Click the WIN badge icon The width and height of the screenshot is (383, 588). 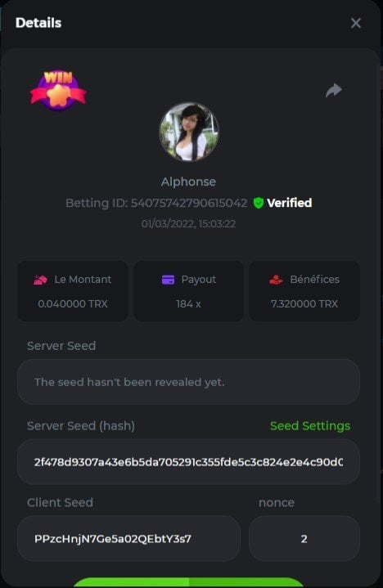[58, 91]
